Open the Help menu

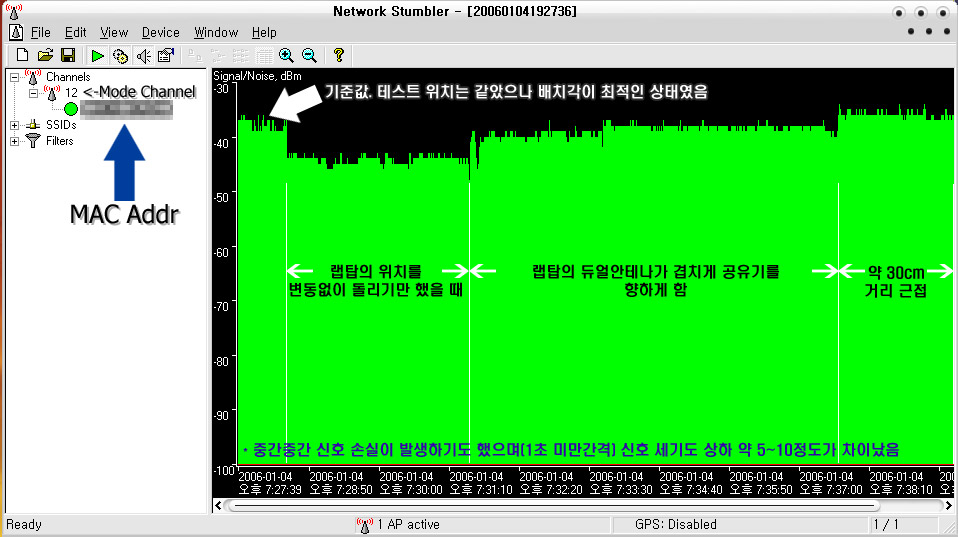(x=264, y=32)
